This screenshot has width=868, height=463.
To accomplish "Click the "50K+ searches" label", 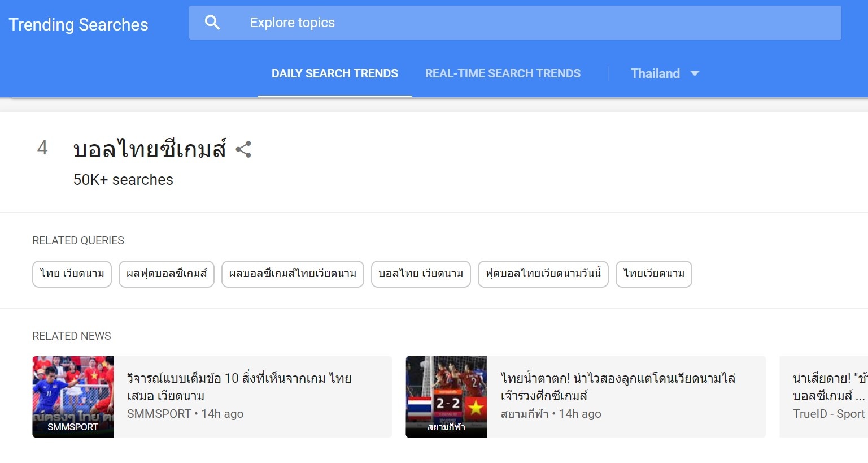I will 123,180.
